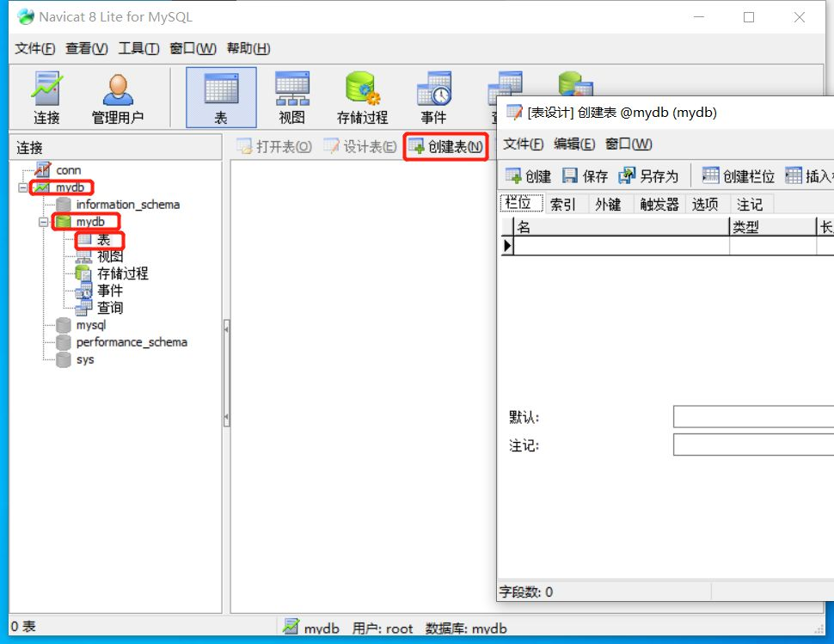Click the 名 column header
The height and width of the screenshot is (644, 834).
(622, 227)
